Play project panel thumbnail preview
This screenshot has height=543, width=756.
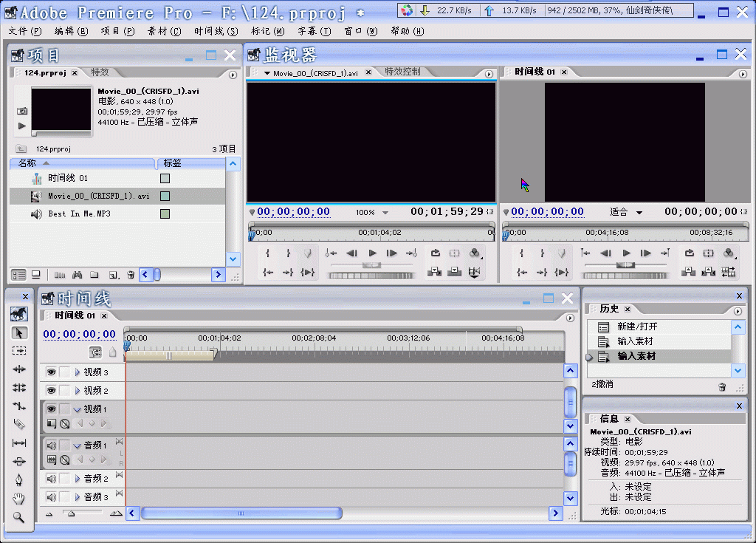21,126
